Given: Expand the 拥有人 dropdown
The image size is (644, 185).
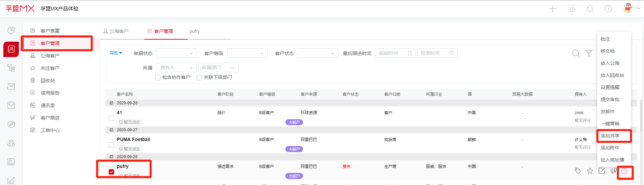Looking at the screenshot, I should (x=176, y=68).
